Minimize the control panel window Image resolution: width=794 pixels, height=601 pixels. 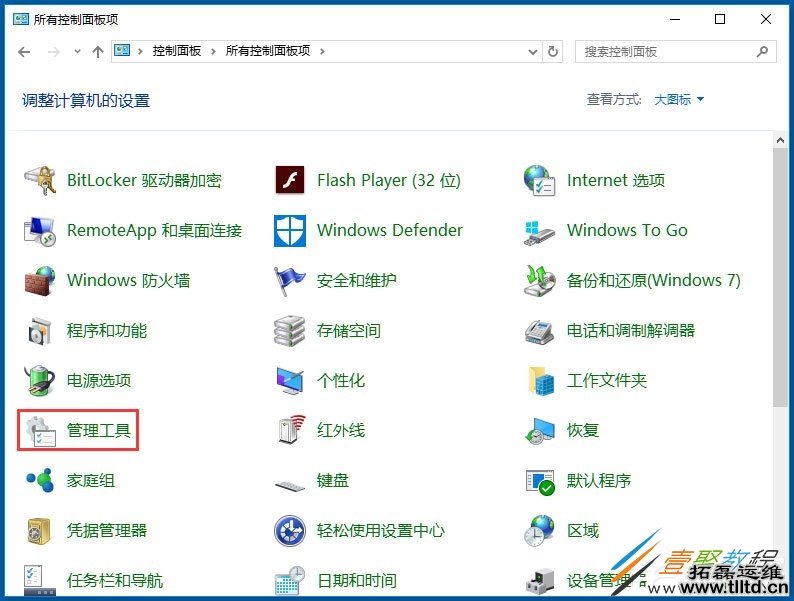(674, 19)
